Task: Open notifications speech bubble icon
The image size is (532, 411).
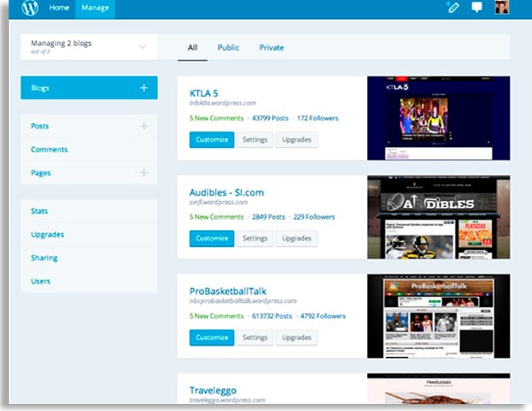Action: pos(477,7)
